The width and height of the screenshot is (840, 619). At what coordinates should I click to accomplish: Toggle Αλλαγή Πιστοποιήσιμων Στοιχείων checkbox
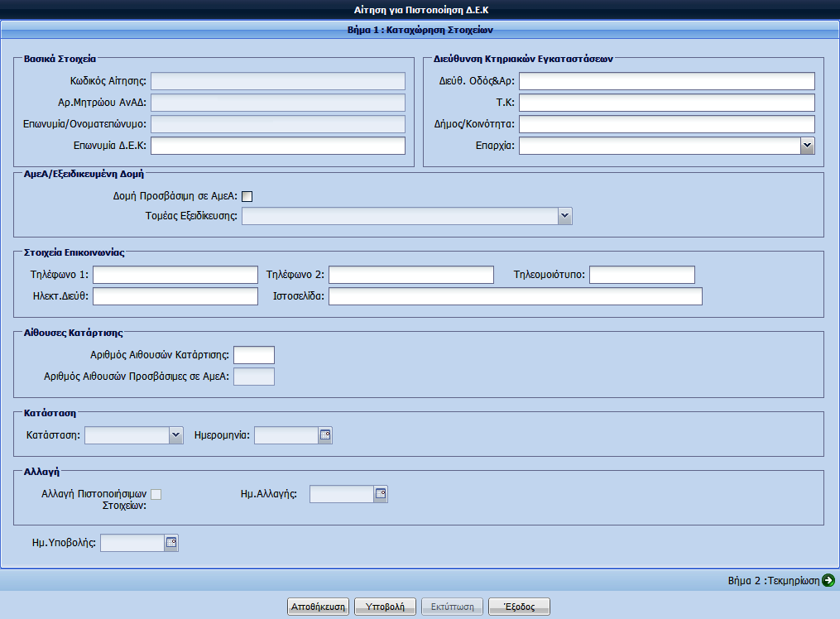156,494
